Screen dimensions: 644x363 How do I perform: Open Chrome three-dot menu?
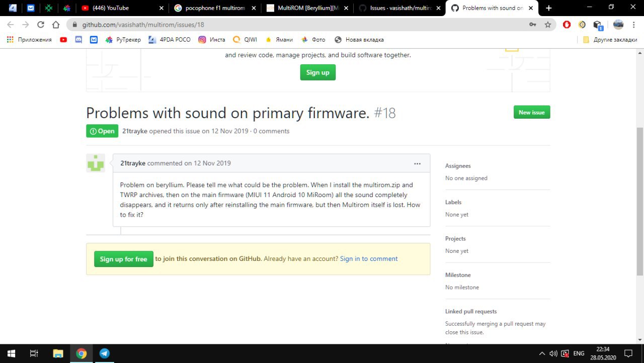pyautogui.click(x=633, y=24)
